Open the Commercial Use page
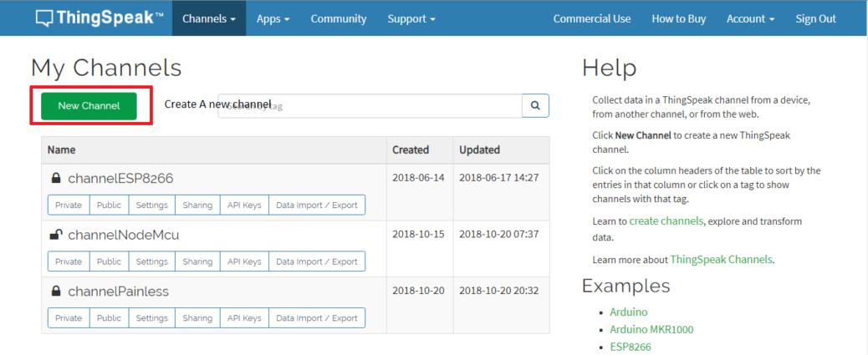 tap(592, 18)
